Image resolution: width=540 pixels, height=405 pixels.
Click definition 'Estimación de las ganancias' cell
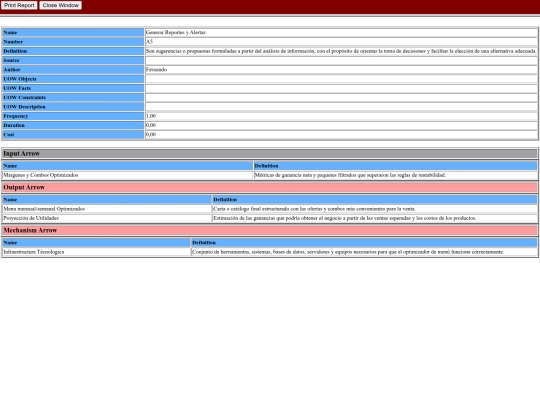375,218
